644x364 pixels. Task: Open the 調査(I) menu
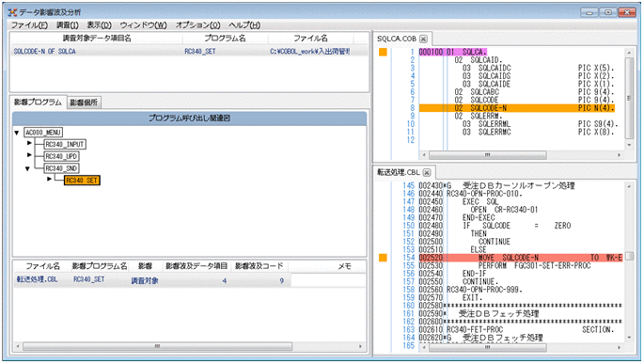pyautogui.click(x=68, y=25)
